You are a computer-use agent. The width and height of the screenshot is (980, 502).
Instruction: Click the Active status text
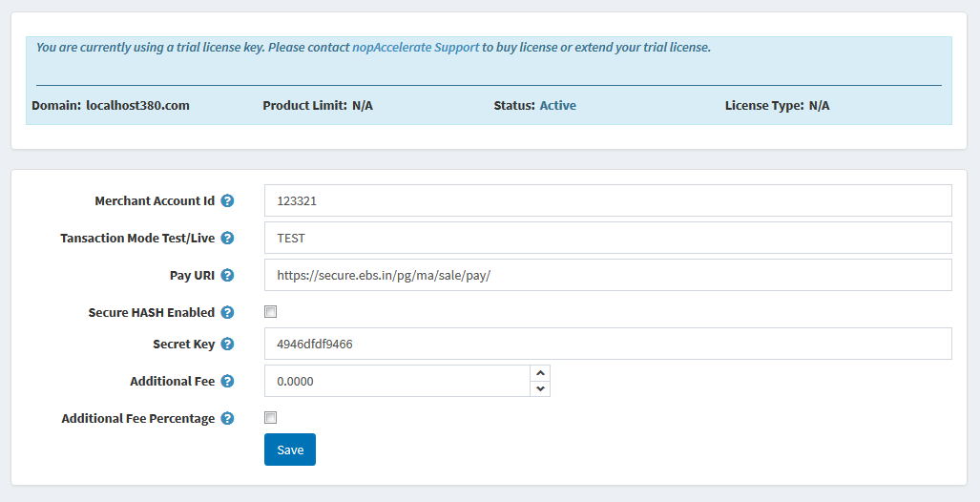558,106
